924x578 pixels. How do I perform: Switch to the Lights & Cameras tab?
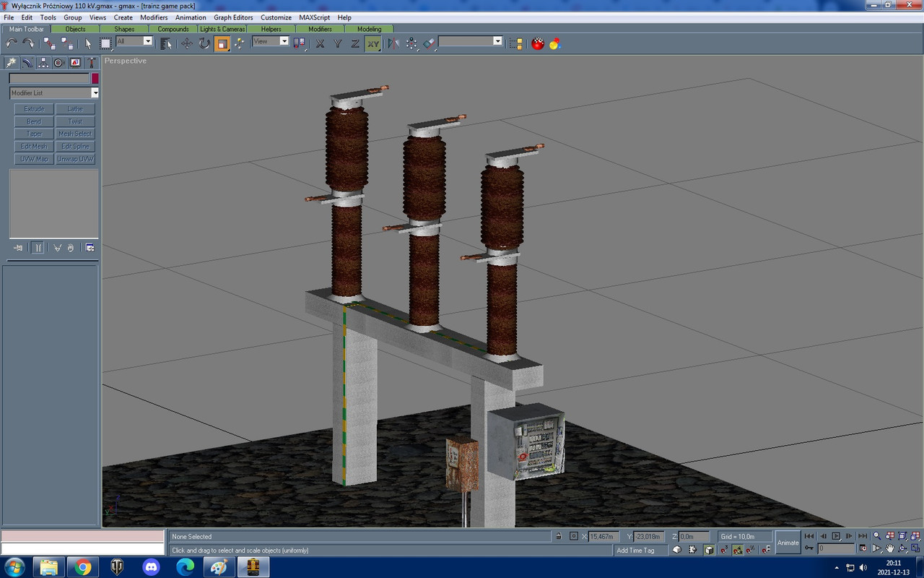coord(222,29)
